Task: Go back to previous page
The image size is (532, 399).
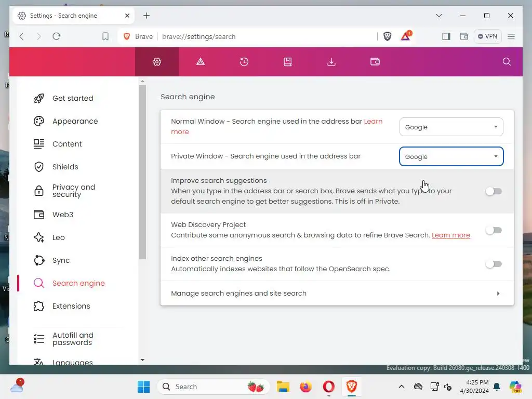Action: coord(22,36)
